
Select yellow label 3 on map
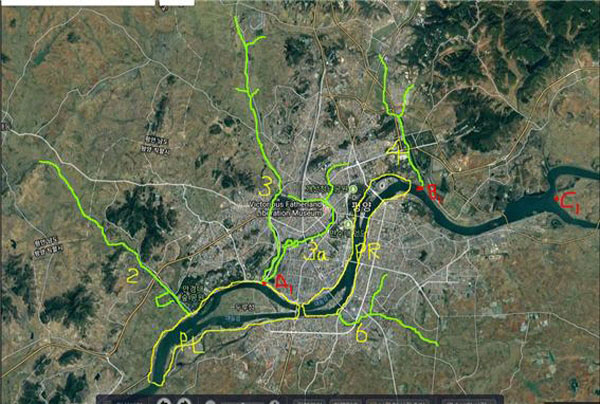[x=265, y=187]
